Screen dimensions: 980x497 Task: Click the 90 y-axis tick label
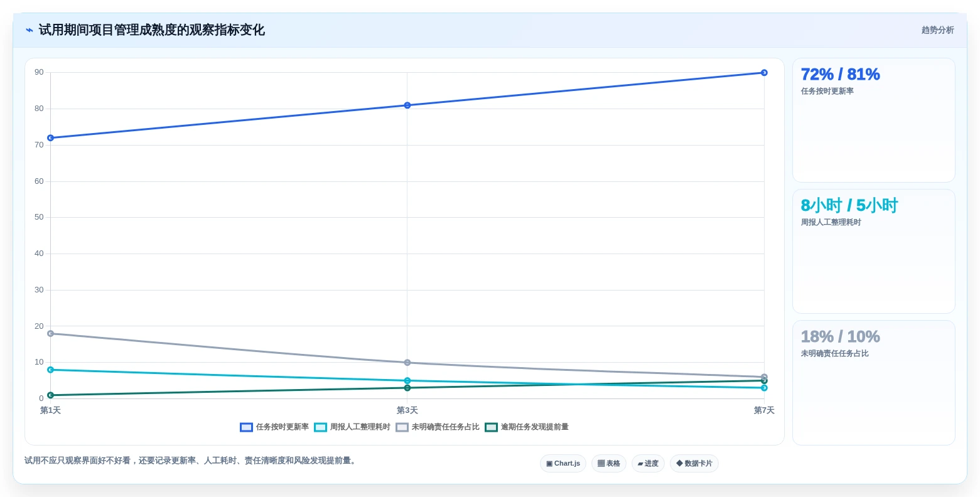[x=40, y=72]
